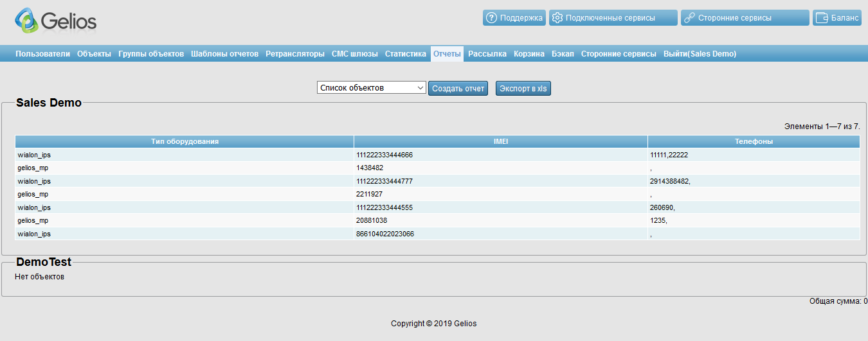Image resolution: width=868 pixels, height=341 pixels.
Task: Open the Ретрансляторы page
Action: pyautogui.click(x=295, y=54)
